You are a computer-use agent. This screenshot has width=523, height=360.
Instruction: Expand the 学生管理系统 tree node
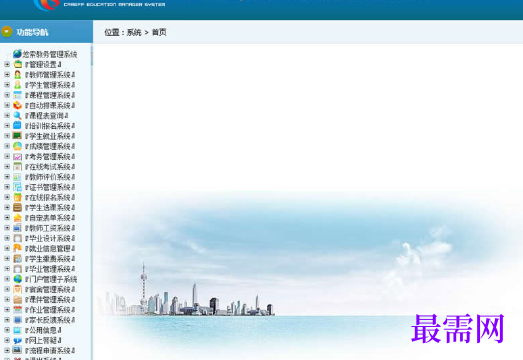pos(7,85)
